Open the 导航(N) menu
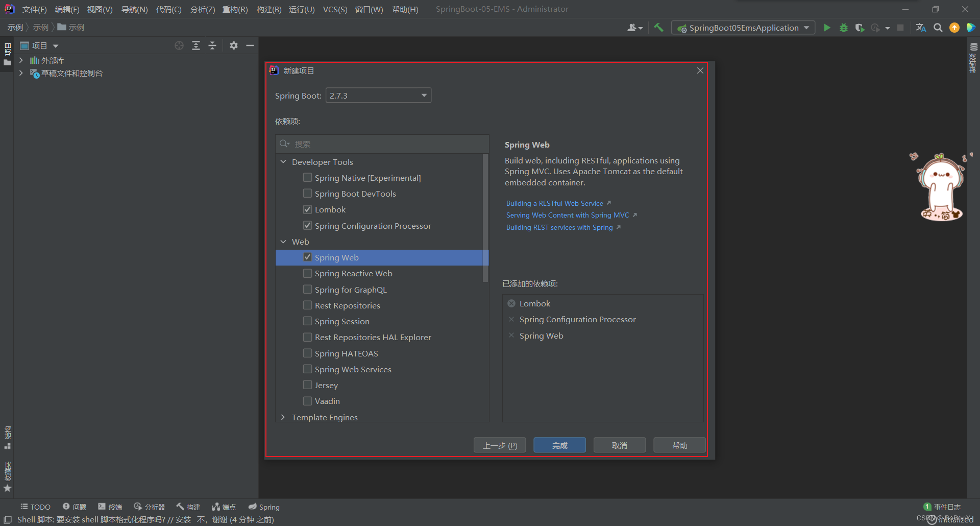Screen dimensions: 980x526 click(134, 9)
